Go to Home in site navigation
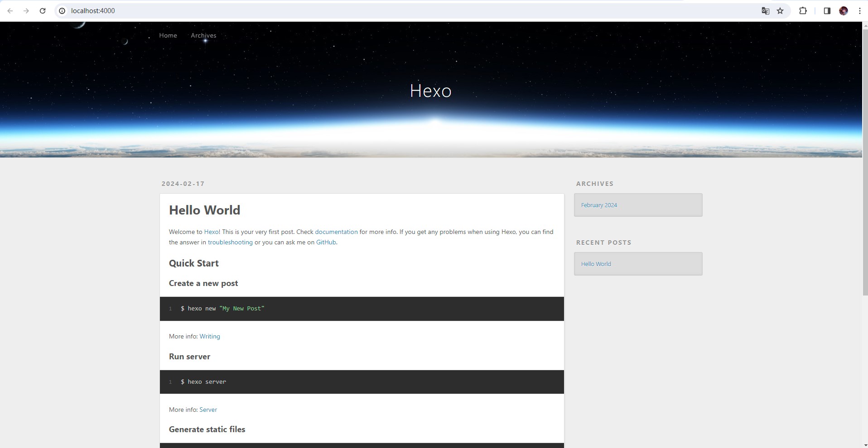 click(168, 35)
